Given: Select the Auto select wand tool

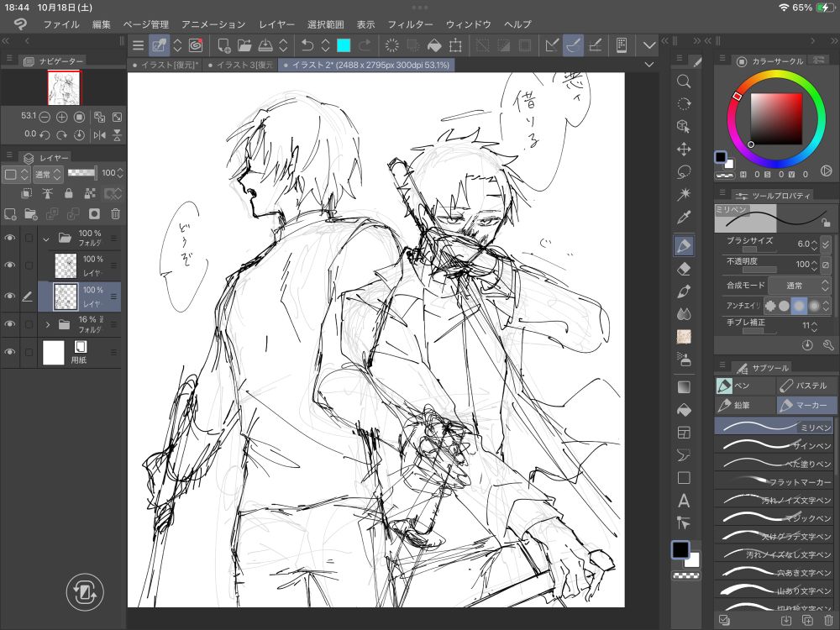Looking at the screenshot, I should [x=684, y=195].
